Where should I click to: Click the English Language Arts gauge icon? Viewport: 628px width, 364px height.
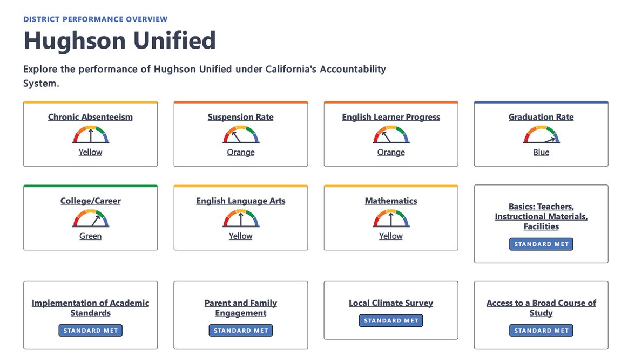pyautogui.click(x=240, y=218)
